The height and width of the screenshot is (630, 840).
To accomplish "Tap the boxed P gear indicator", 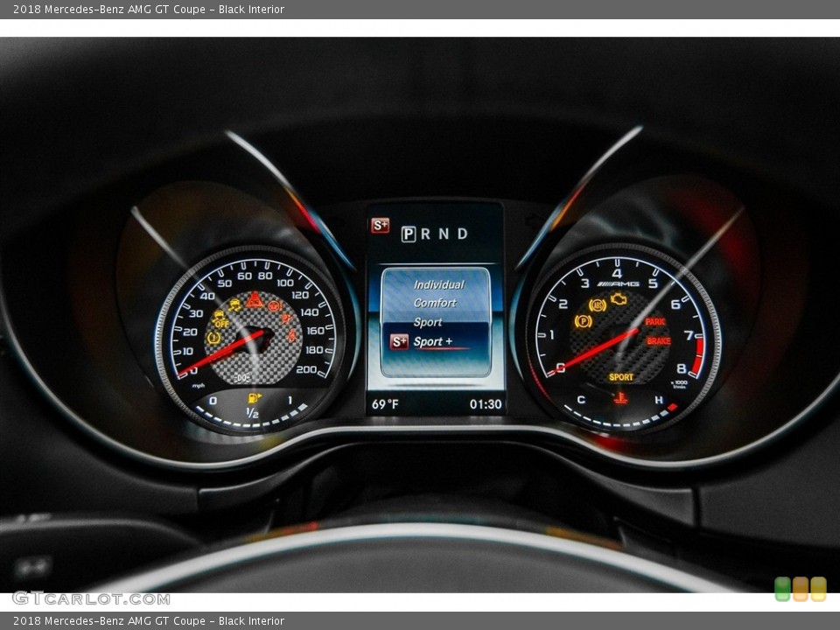I will coord(409,234).
